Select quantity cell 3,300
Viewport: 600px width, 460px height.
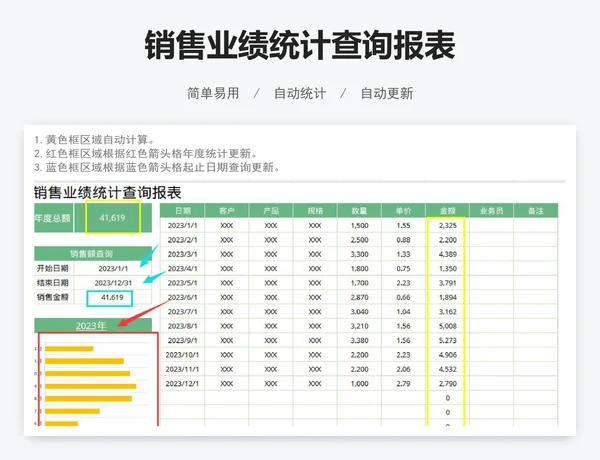(x=359, y=254)
